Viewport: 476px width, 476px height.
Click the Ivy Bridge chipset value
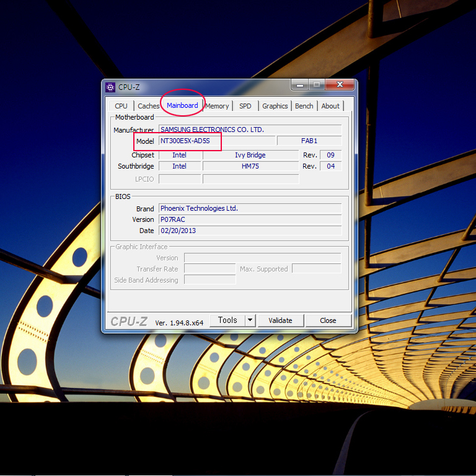251,155
